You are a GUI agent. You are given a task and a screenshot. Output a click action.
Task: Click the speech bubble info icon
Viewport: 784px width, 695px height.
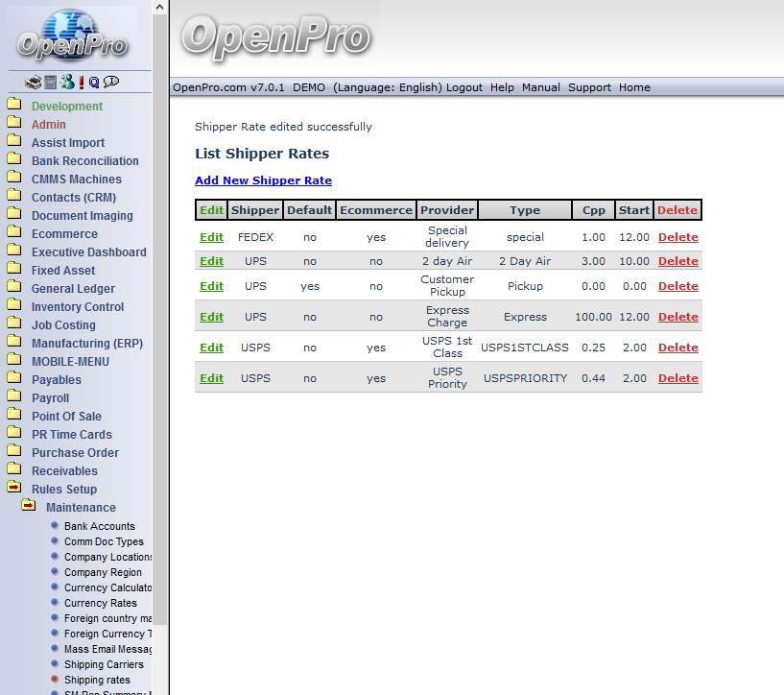click(111, 83)
